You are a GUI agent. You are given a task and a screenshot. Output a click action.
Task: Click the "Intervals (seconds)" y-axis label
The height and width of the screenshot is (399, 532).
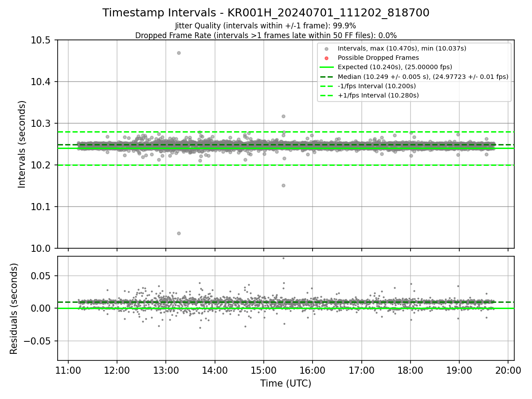22,144
